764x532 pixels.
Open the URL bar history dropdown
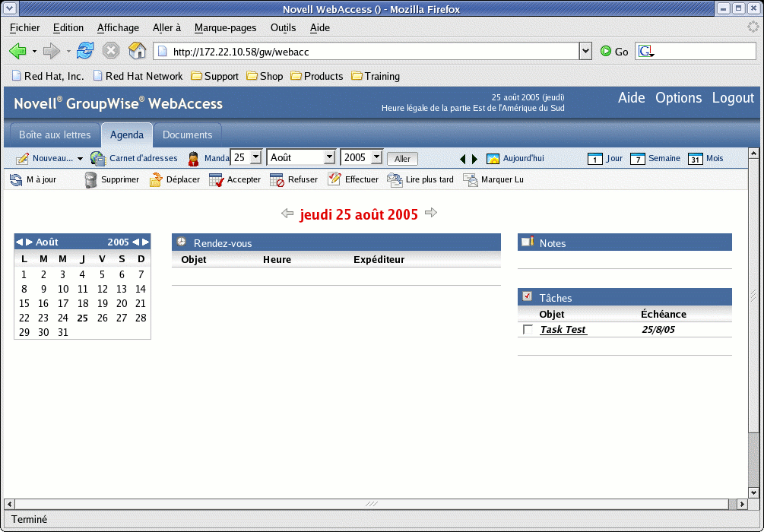[585, 51]
